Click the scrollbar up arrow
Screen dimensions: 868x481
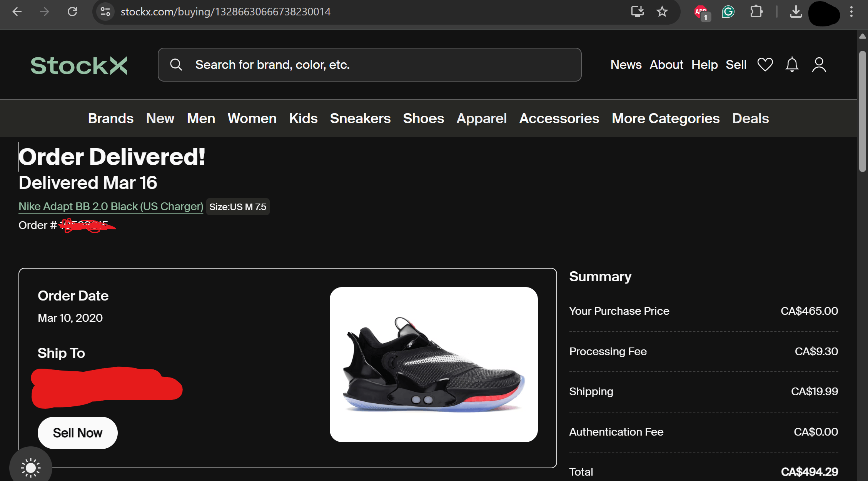[863, 36]
